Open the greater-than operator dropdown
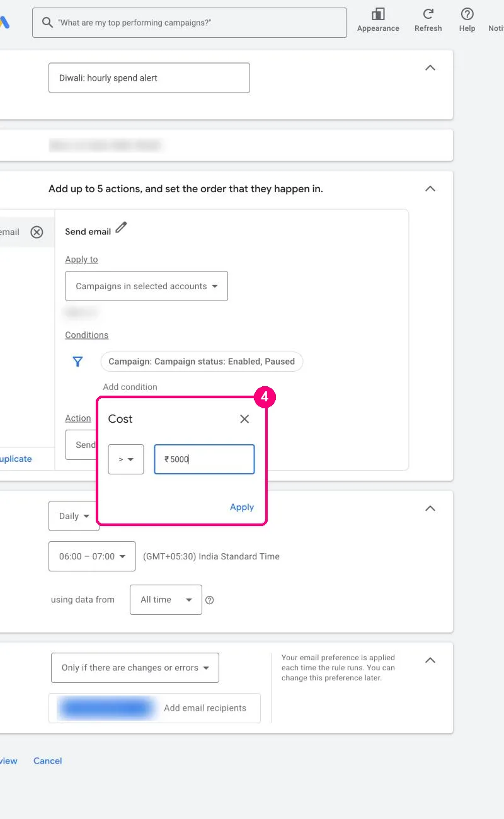The height and width of the screenshot is (819, 504). click(x=126, y=459)
